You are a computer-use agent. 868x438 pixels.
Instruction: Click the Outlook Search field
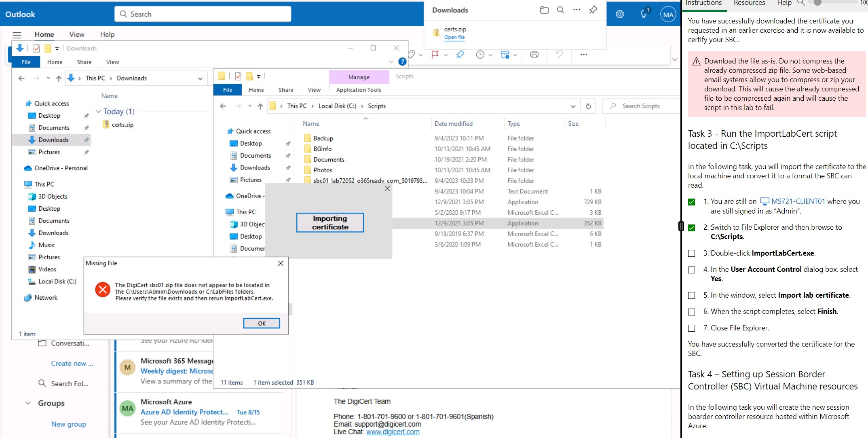coord(202,14)
